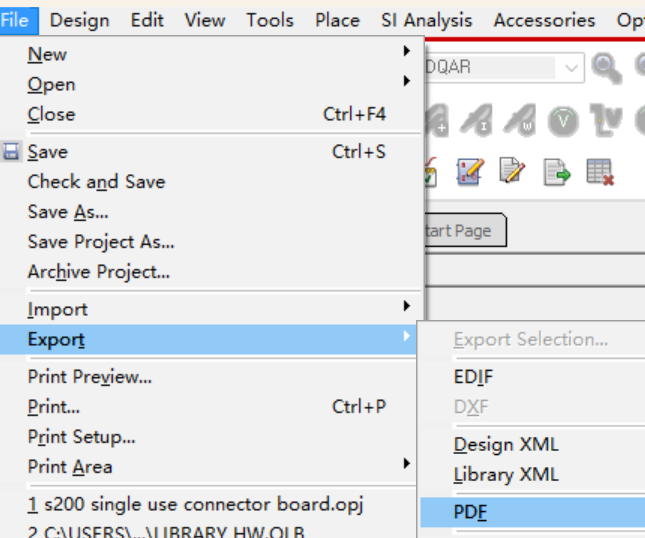Open the Tools menu
Viewport: 645px width, 538px height.
click(270, 20)
